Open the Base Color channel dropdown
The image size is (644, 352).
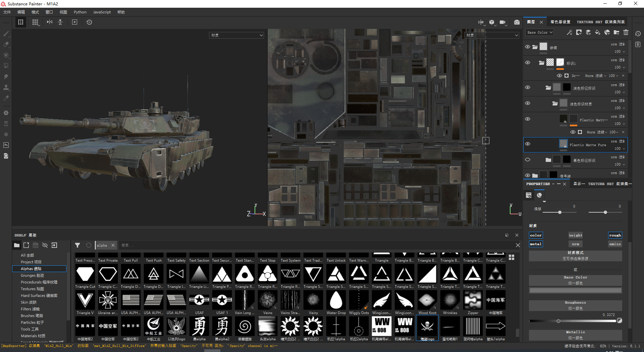539,33
